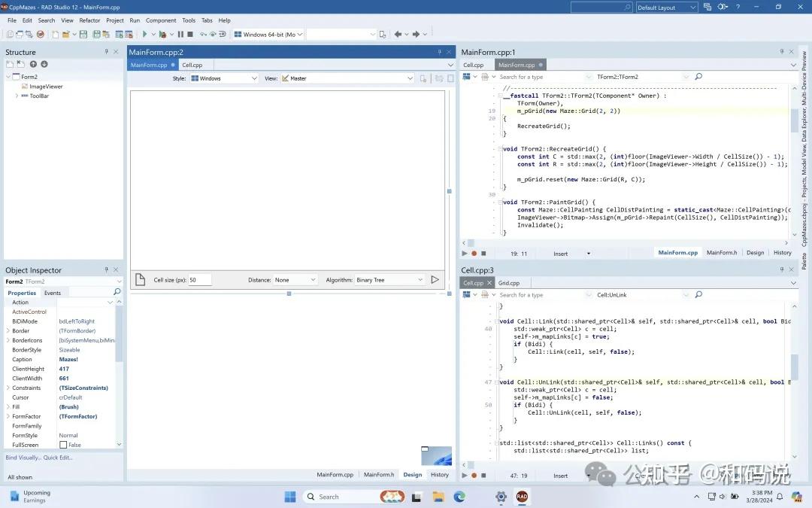Open the Style Windows combo box
This screenshot has height=508, width=812.
[x=223, y=78]
